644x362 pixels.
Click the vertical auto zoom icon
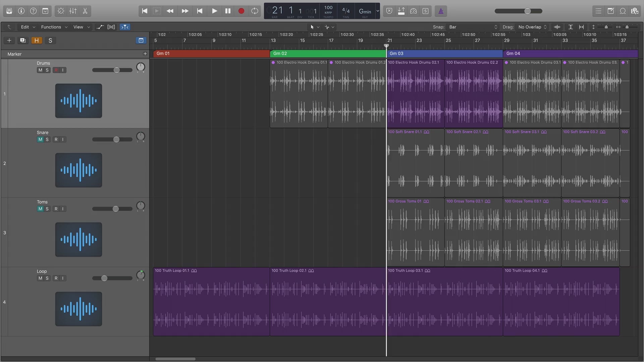point(570,27)
